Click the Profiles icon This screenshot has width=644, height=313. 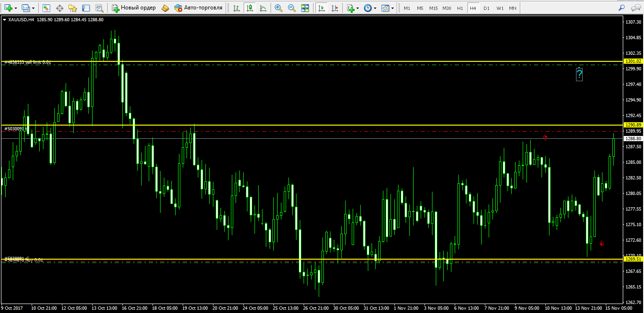[x=25, y=8]
